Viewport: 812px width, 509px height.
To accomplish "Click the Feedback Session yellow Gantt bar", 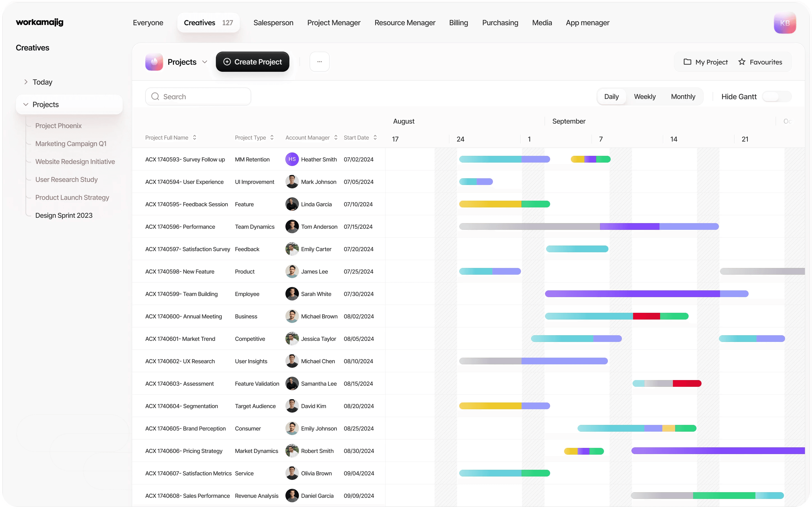I will 490,204.
